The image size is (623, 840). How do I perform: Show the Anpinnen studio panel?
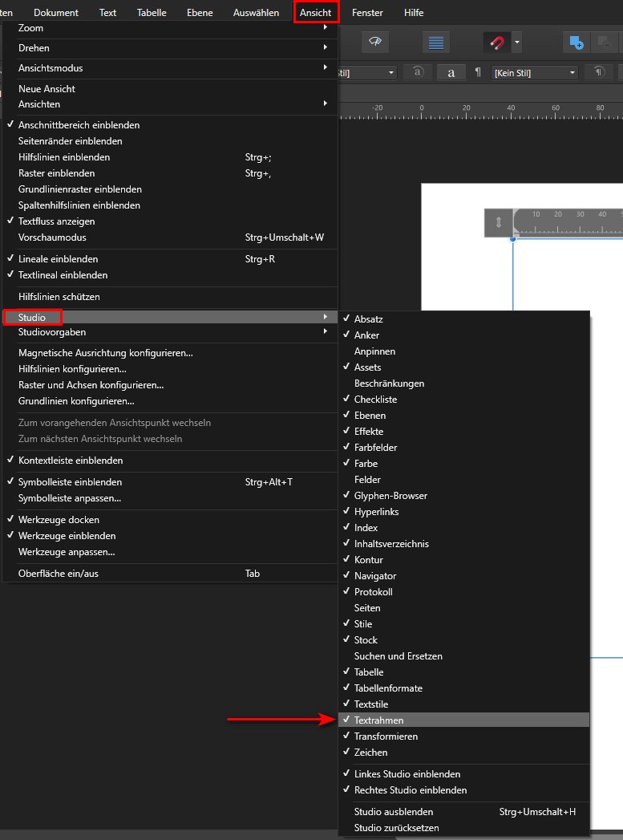(464, 351)
